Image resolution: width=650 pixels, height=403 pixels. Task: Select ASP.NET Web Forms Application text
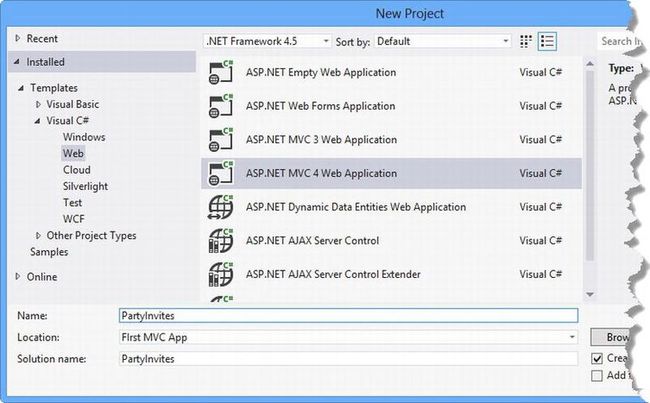pyautogui.click(x=320, y=106)
